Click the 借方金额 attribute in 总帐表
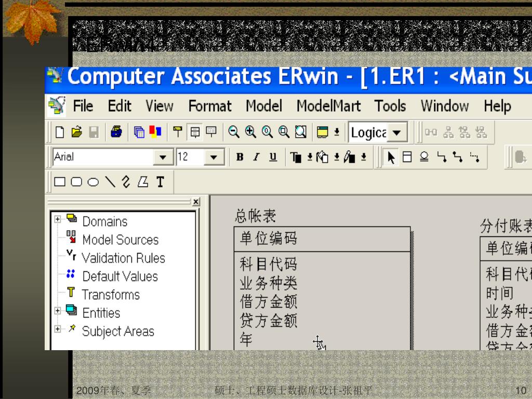This screenshot has width=532, height=399. pyautogui.click(x=268, y=302)
